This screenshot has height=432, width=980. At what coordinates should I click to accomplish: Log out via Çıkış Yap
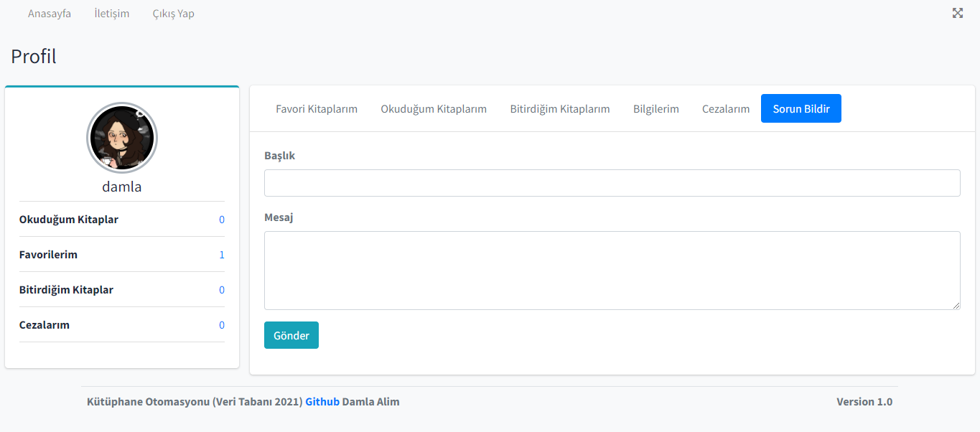coord(173,13)
